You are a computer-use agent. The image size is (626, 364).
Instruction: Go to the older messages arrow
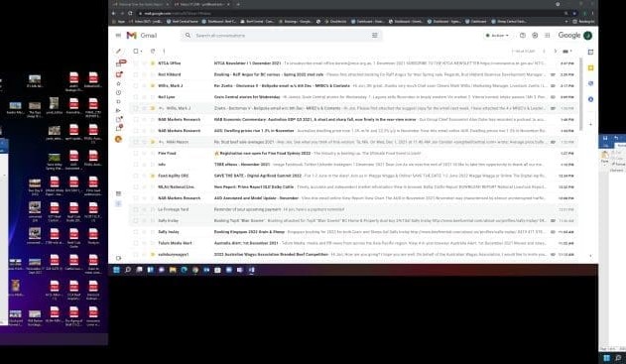coord(555,52)
